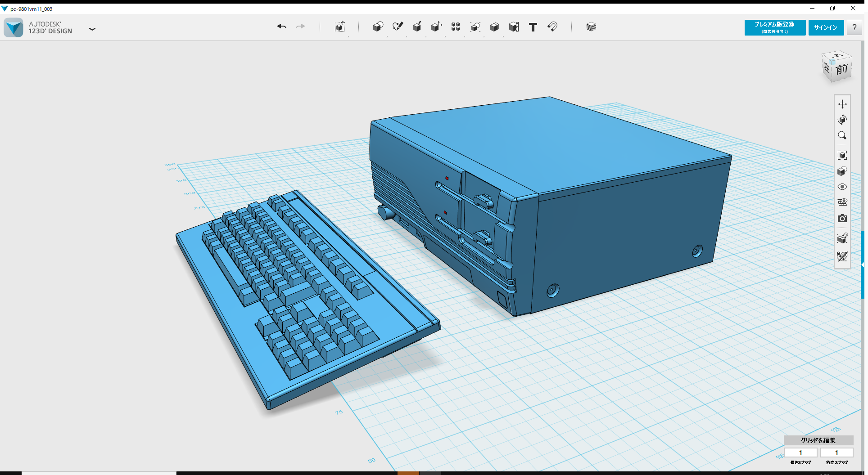The width and height of the screenshot is (868, 475).
Task: Select the pc-9801vm11_003 document tab
Action: 32,8
